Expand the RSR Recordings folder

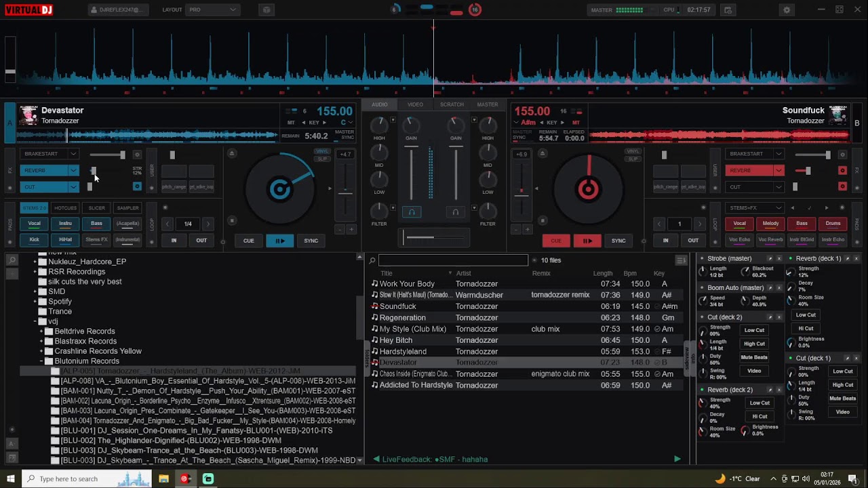(35, 272)
